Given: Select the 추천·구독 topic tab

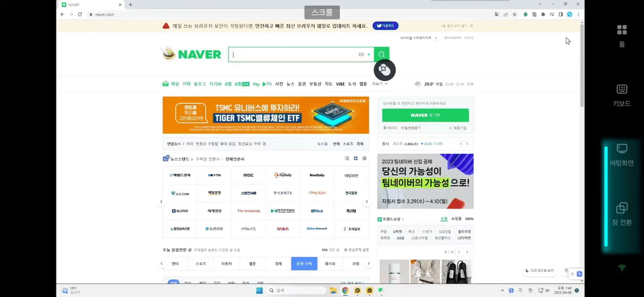Looking at the screenshot, I should [x=304, y=263].
